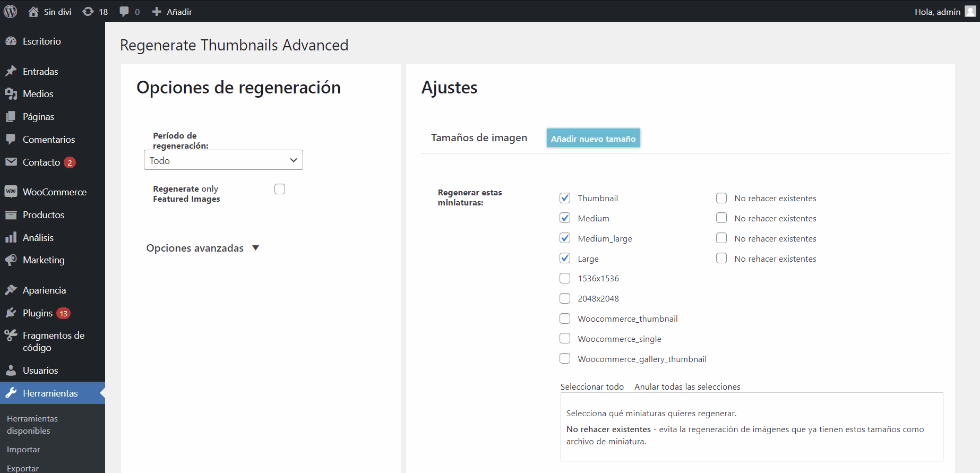Click the WordPress logo icon

coord(11,11)
